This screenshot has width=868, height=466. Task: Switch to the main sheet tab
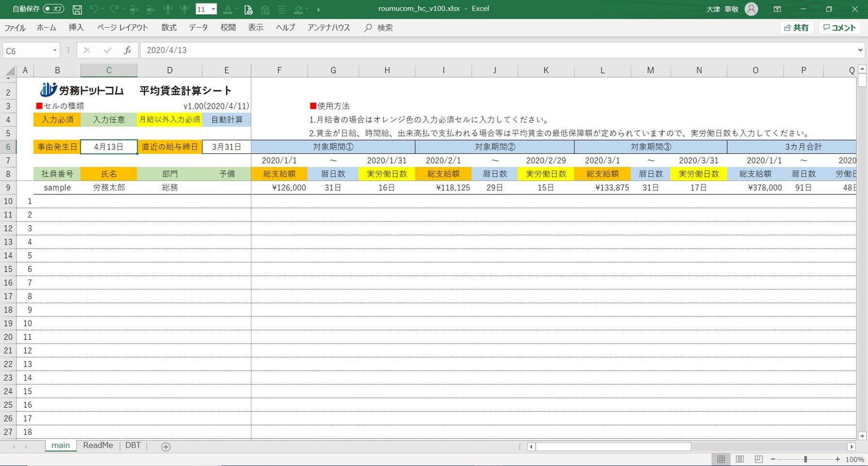(61, 445)
